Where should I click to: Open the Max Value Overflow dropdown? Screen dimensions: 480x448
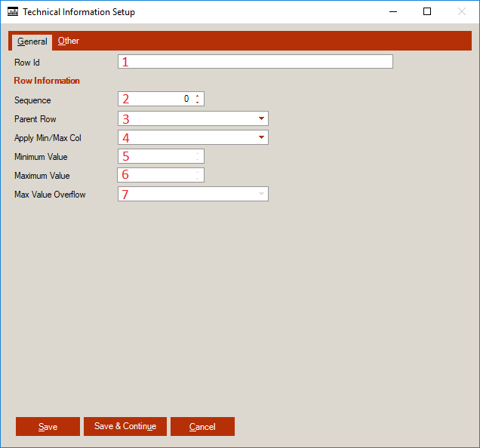click(261, 195)
